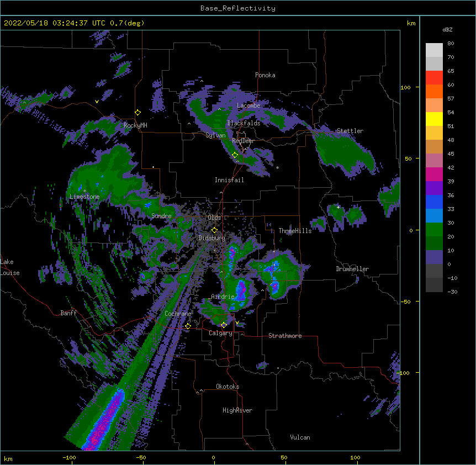The image size is (476, 465).
Task: Select the yellow diamond marker between Olds and Didsbury
Action: 214,230
